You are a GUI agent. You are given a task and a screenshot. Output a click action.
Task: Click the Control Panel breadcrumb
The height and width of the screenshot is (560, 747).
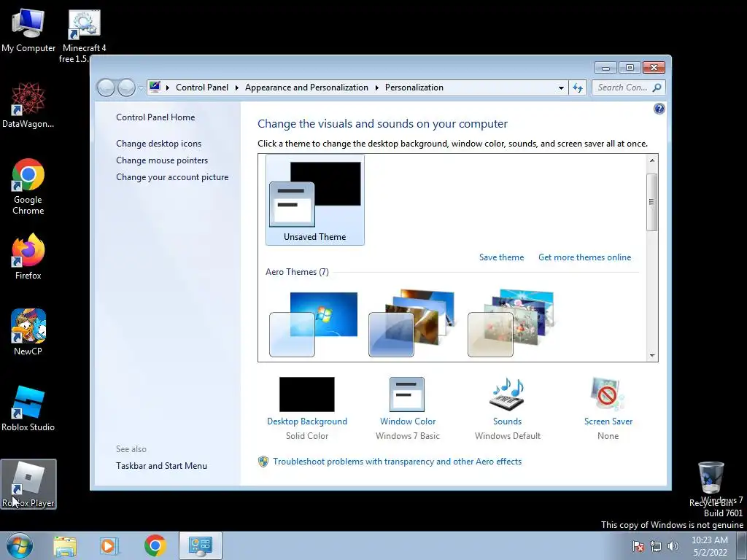[x=202, y=87]
